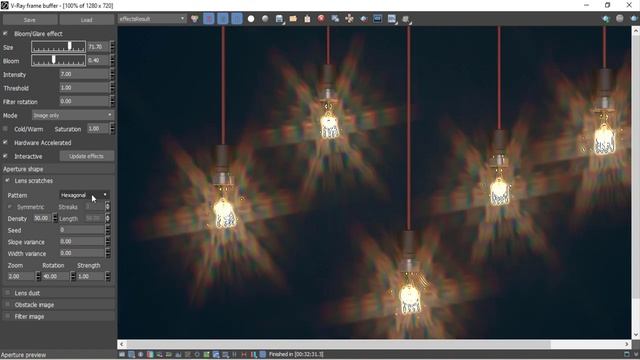Click the Save button

point(29,20)
